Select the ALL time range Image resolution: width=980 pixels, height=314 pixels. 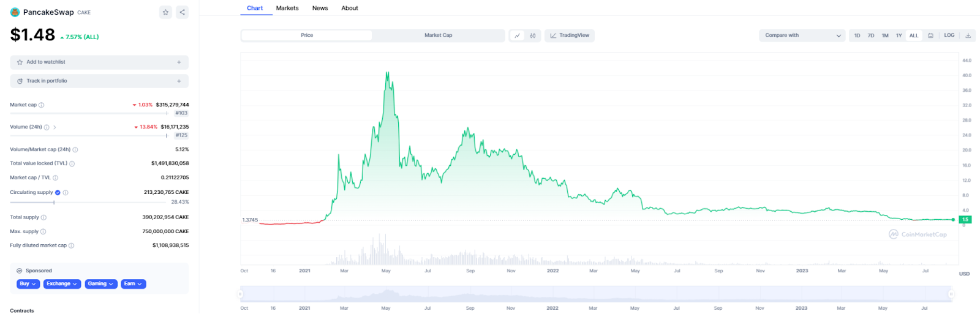(x=914, y=36)
